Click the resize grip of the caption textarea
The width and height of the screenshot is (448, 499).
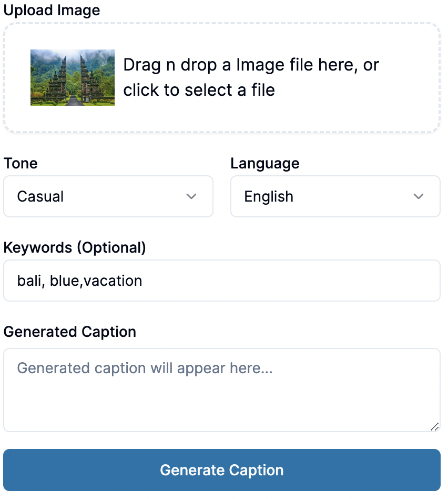click(x=435, y=427)
